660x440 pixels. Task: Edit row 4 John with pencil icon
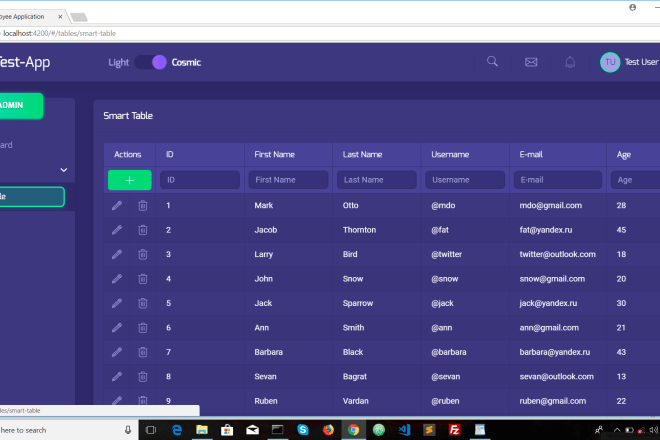[x=117, y=279]
